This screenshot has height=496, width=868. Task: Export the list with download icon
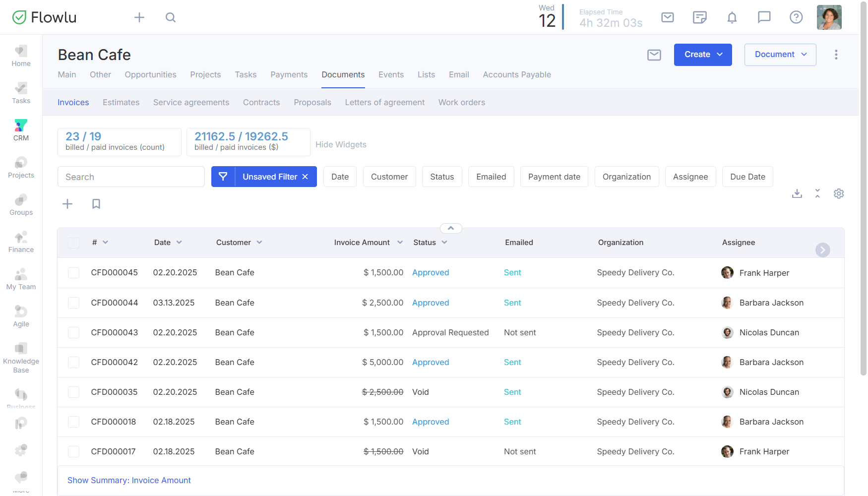tap(797, 193)
